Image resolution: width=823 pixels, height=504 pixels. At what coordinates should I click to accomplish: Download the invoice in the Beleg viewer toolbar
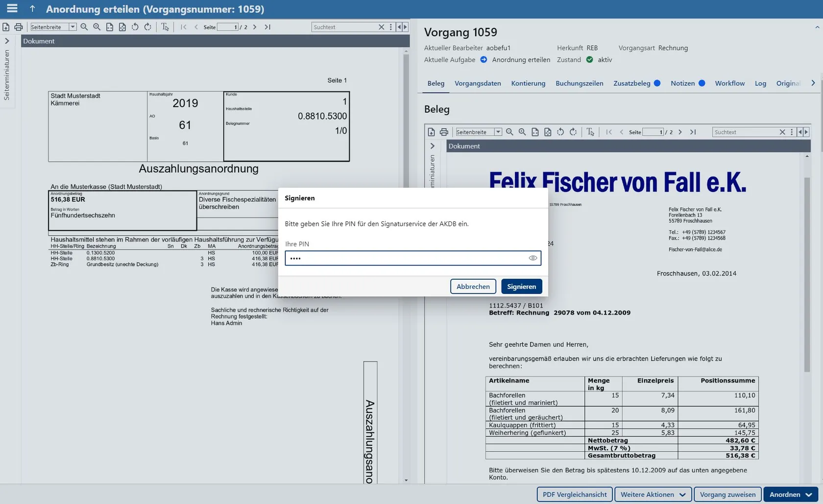click(x=431, y=132)
